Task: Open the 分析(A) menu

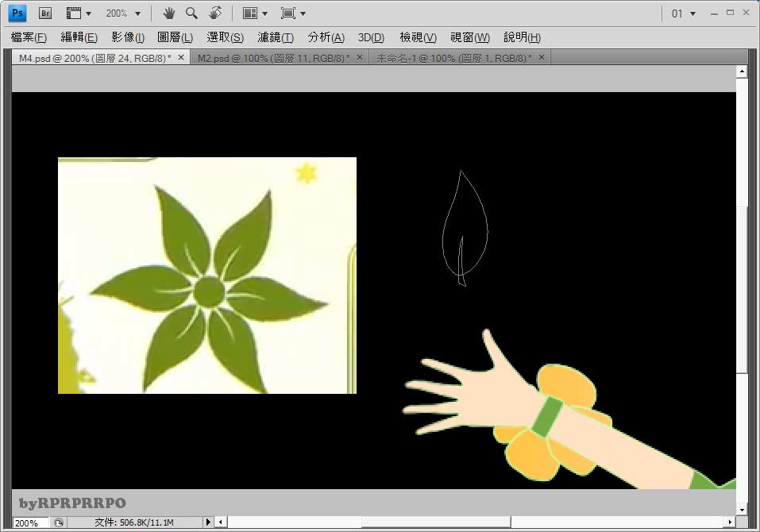Action: (x=326, y=37)
